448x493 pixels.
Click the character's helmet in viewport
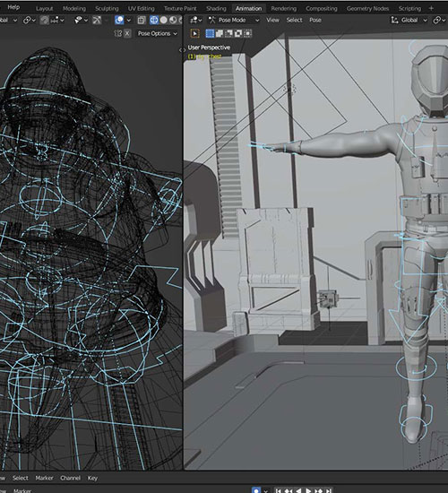point(431,80)
